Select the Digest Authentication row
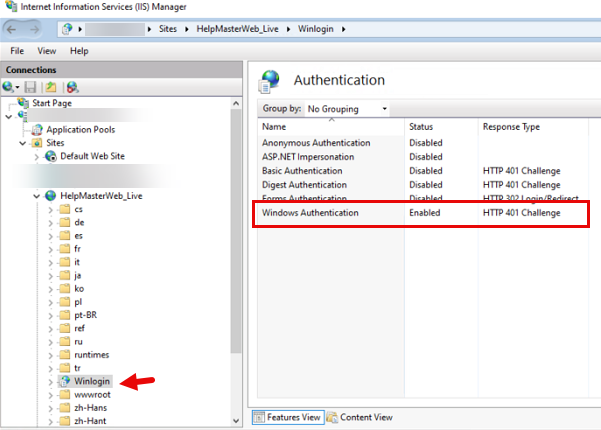601x430 pixels. pos(423,185)
